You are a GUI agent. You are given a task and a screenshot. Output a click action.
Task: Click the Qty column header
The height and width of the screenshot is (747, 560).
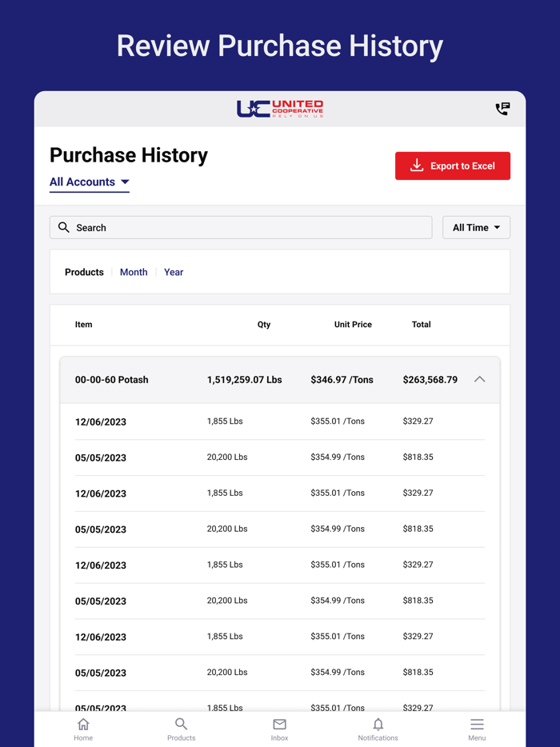(263, 325)
